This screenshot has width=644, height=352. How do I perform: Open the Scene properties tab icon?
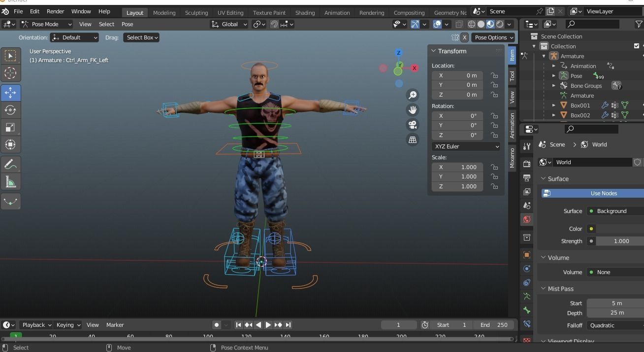526,205
